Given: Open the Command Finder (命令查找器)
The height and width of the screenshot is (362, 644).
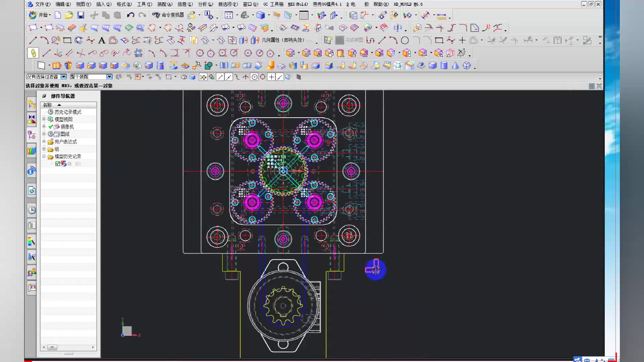Looking at the screenshot, I should (x=168, y=15).
